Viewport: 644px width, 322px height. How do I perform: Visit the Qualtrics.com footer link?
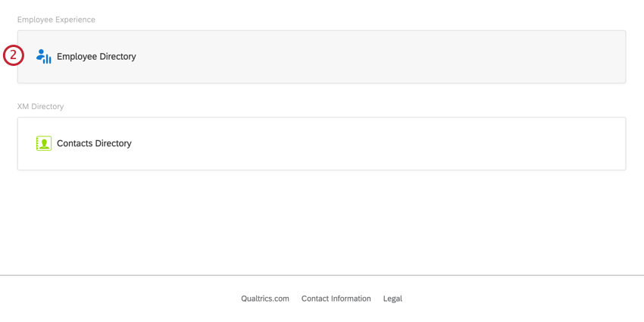[x=265, y=299]
